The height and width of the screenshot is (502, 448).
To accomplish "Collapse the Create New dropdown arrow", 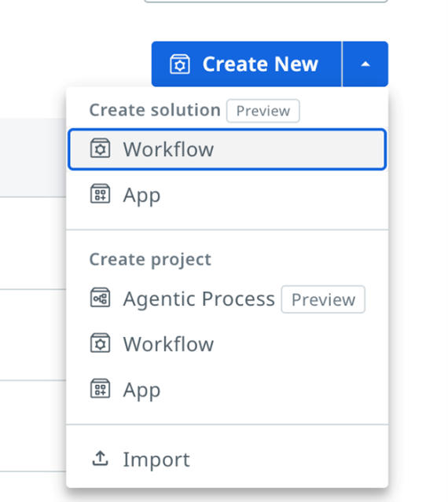I will pyautogui.click(x=365, y=64).
